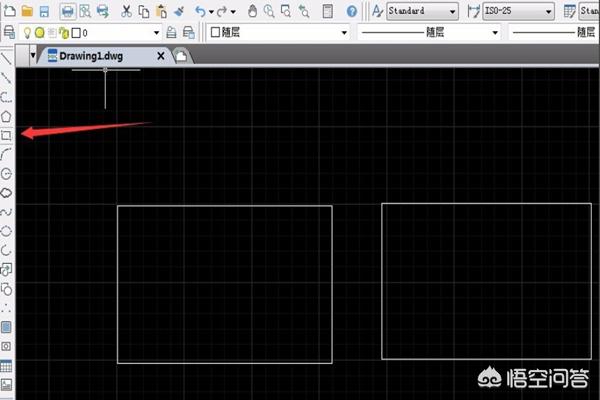Click the Match Properties brush icon
This screenshot has height=400, width=600.
pyautogui.click(x=178, y=11)
